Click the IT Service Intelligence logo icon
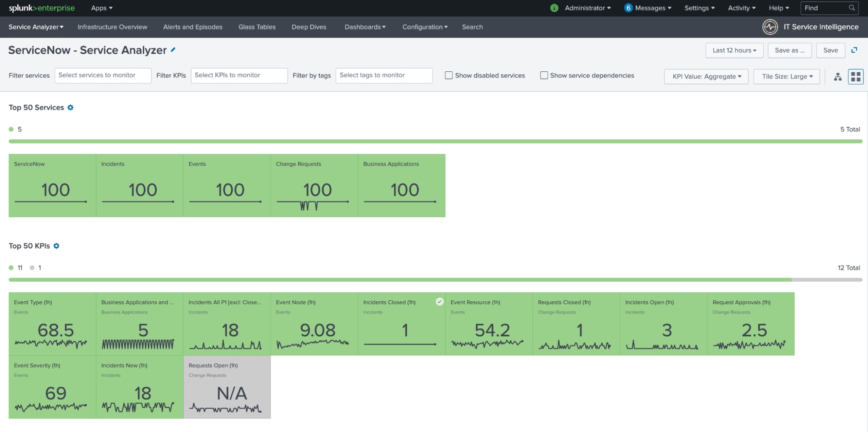868x432 pixels. [x=770, y=27]
